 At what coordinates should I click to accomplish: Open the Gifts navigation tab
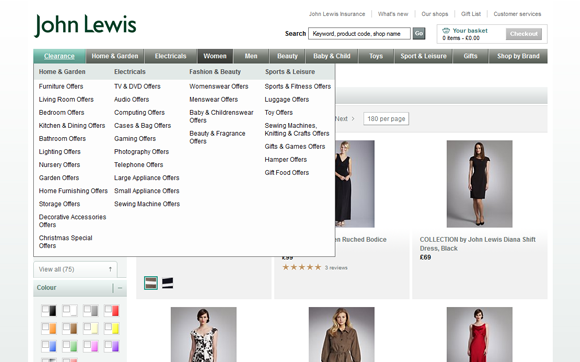471,56
